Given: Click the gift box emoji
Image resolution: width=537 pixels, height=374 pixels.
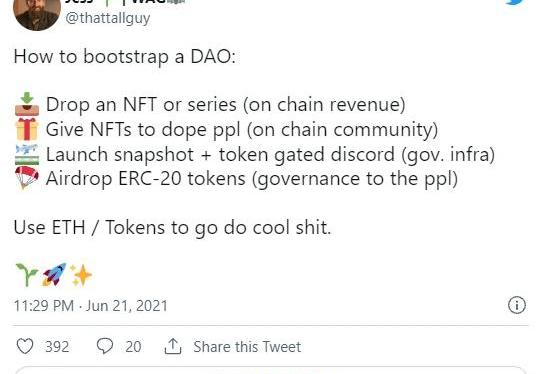Looking at the screenshot, I should tap(27, 129).
